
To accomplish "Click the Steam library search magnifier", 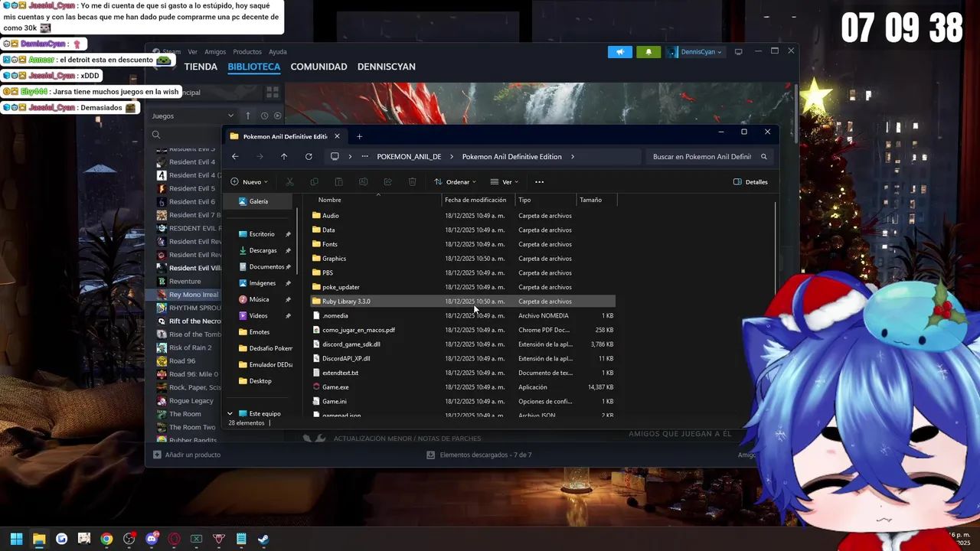I will click(x=156, y=134).
